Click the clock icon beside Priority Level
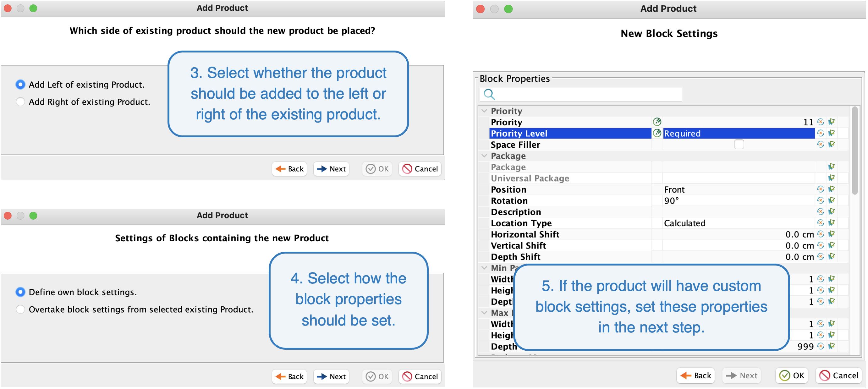 (657, 133)
